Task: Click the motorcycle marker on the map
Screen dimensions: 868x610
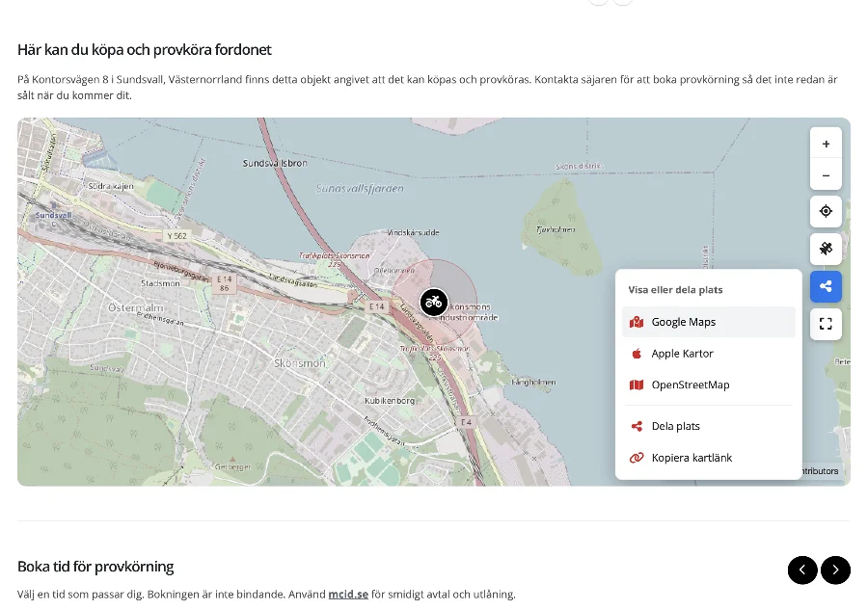Action: 433,302
